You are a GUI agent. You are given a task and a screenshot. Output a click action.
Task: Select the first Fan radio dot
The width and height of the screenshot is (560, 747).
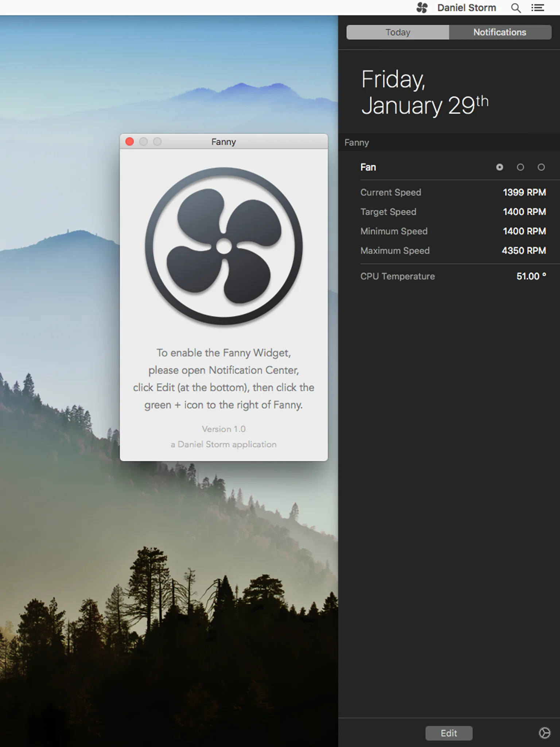[x=499, y=167]
